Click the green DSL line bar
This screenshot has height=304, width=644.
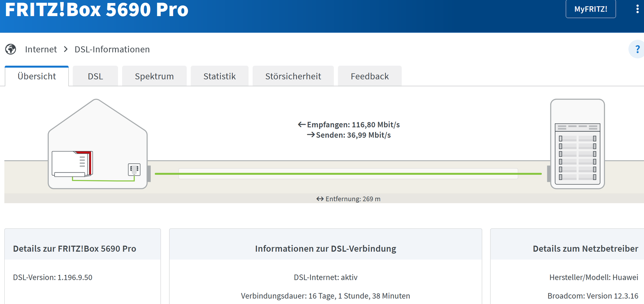[x=348, y=174]
